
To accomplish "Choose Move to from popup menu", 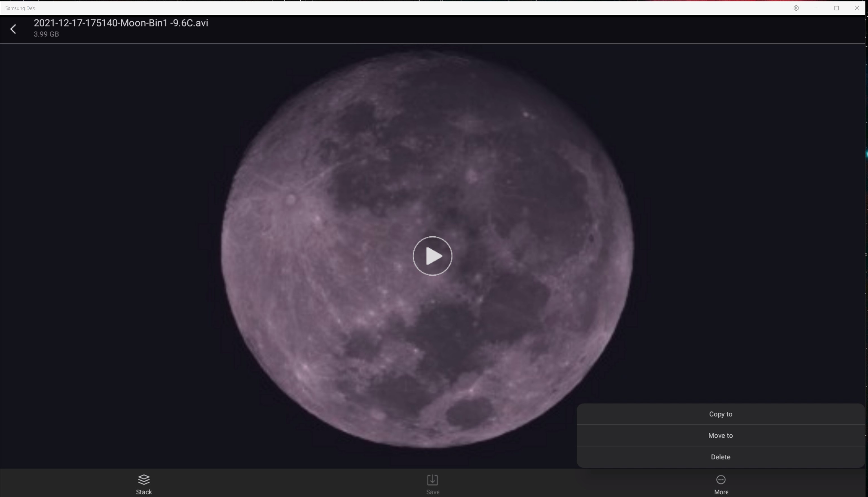I will click(720, 436).
